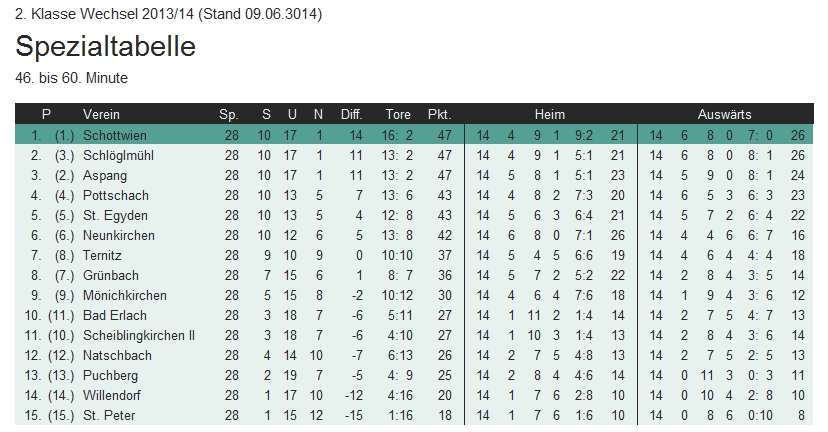Select the Neunkirchen row name
828x432 pixels.
(119, 235)
